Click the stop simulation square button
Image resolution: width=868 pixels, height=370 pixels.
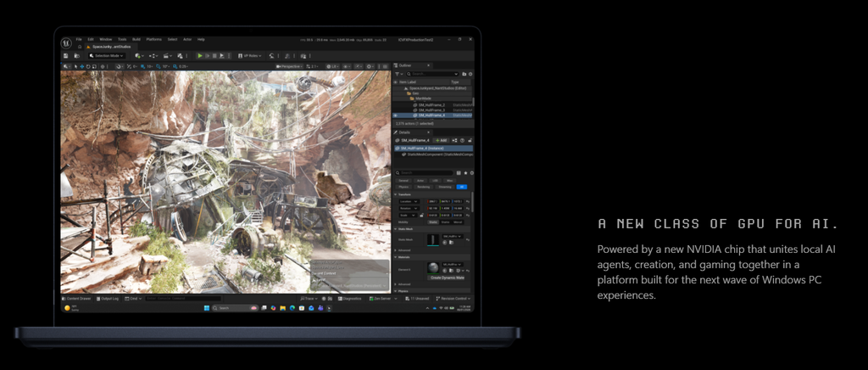214,56
